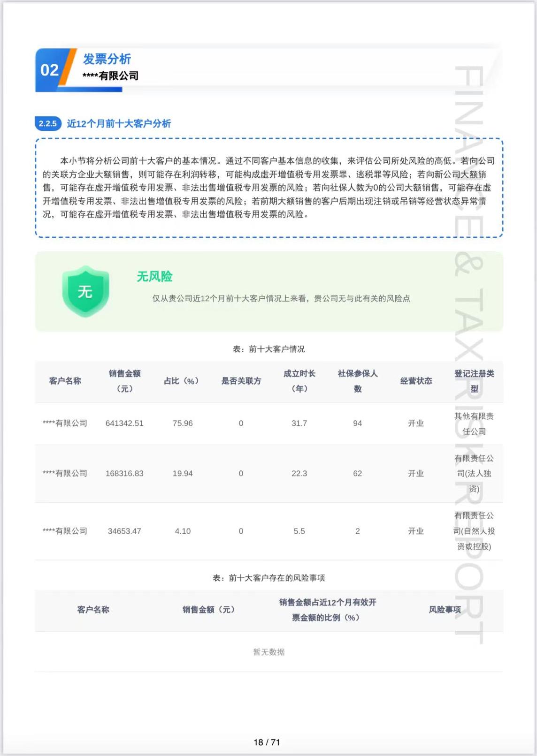Click 开业 status in the 168316.83 row
This screenshot has width=537, height=756.
click(x=416, y=473)
